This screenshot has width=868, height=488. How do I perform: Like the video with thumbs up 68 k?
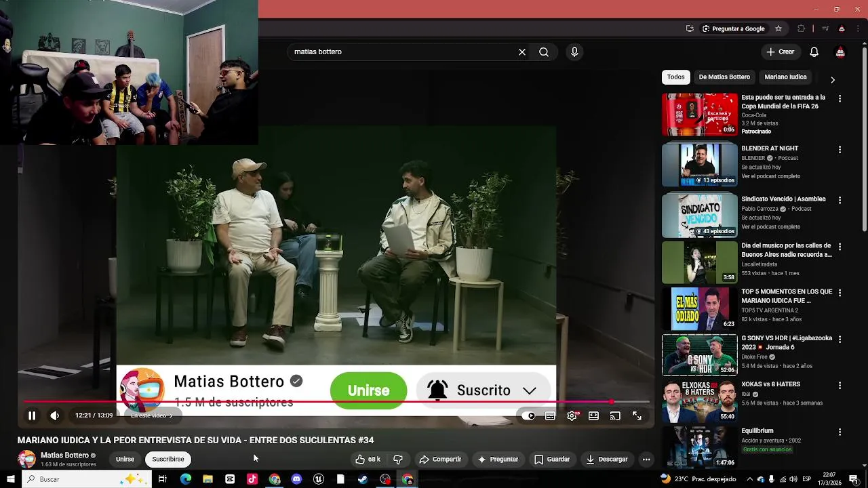click(x=368, y=459)
